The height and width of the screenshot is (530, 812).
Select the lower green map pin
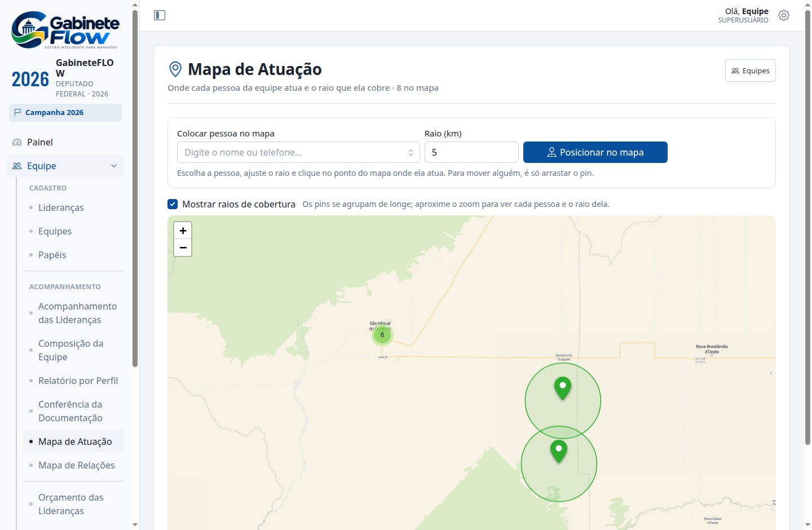click(x=559, y=452)
